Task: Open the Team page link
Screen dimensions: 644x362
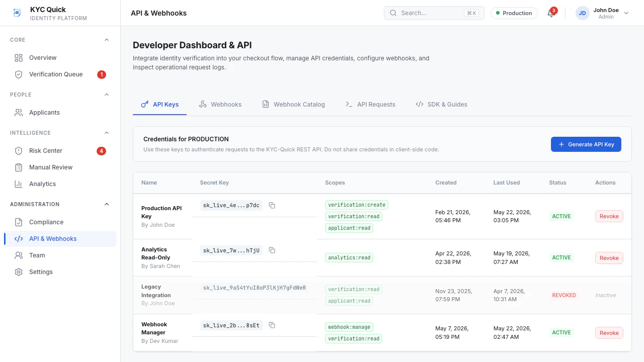Action: [x=60, y=255]
